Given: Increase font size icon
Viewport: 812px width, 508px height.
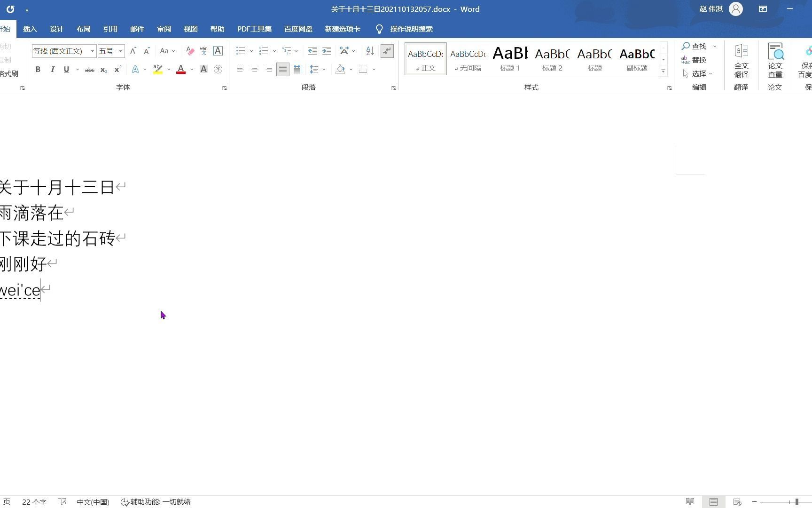Looking at the screenshot, I should tap(133, 51).
